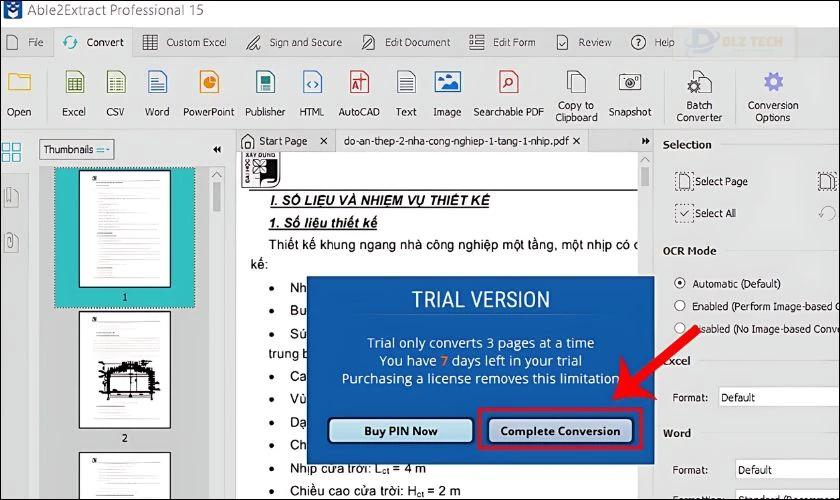Open the Word Format dropdown

click(788, 470)
